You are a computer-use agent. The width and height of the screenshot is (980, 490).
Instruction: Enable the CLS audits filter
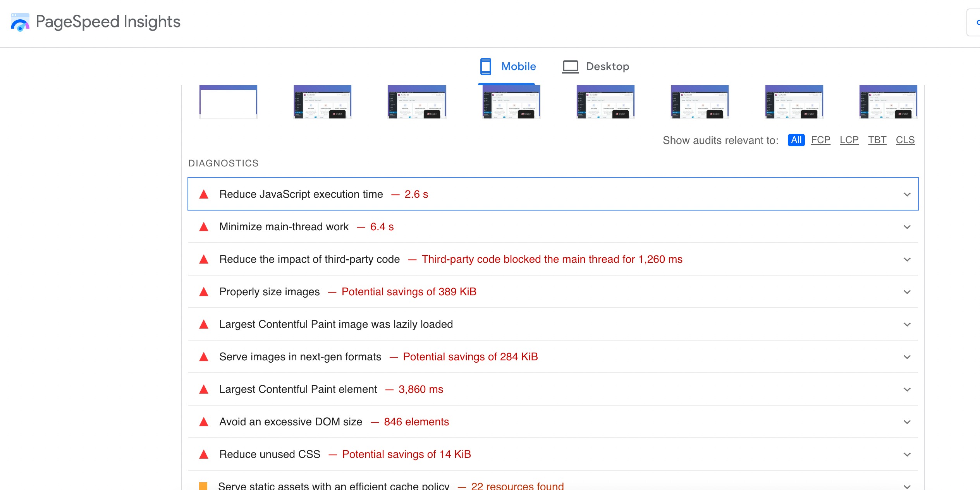(x=905, y=140)
